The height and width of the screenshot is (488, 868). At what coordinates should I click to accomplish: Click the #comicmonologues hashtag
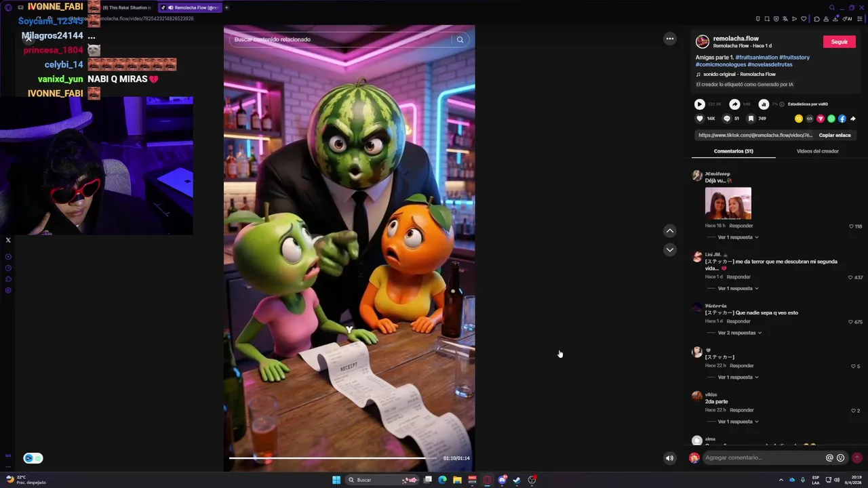pos(721,64)
